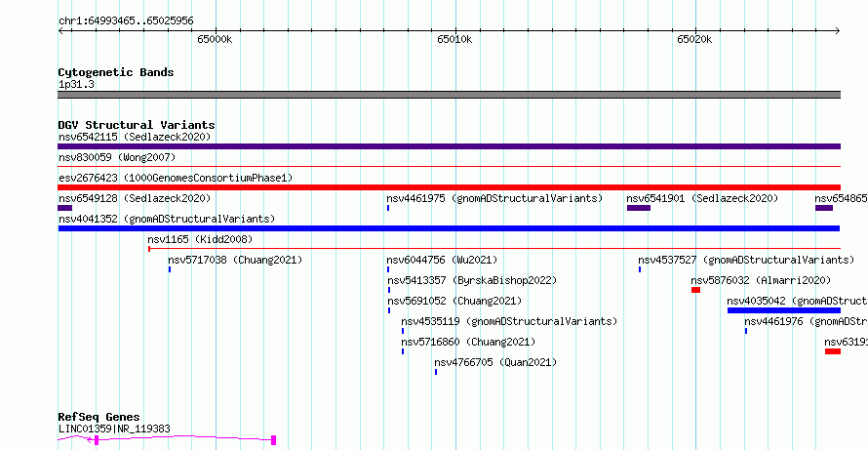Click the Cytogenetic Bands track title

116,72
